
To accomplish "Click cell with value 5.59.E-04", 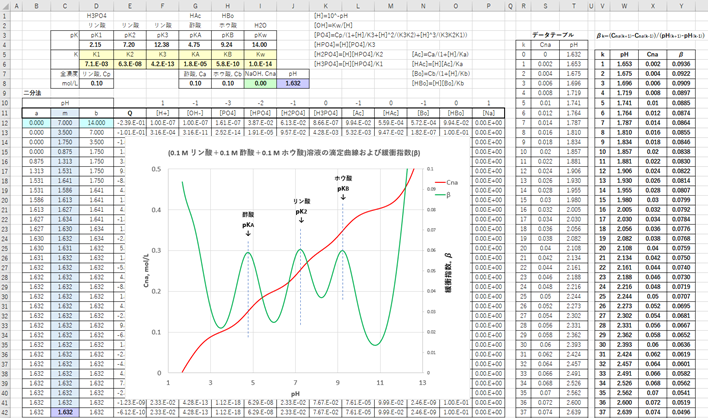I will point(391,123).
